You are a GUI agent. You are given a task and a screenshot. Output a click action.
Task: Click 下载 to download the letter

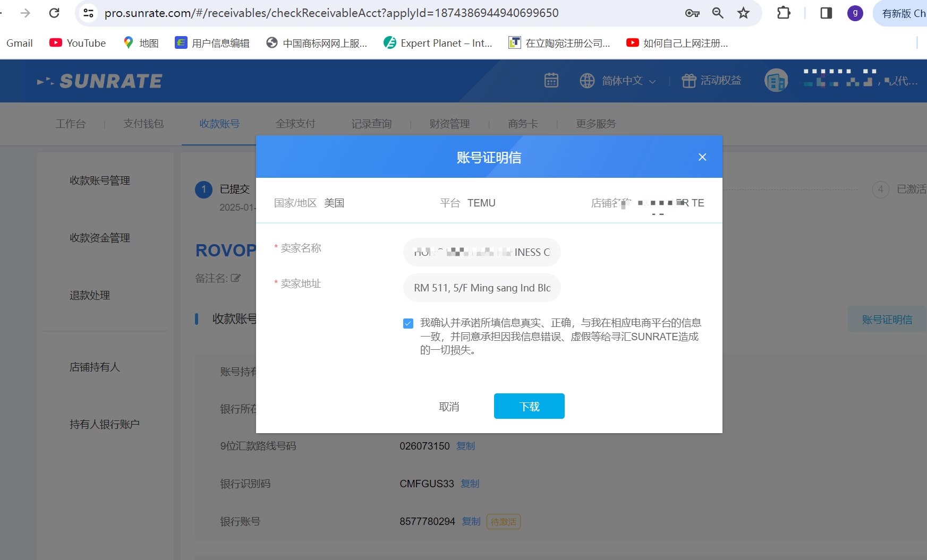click(x=529, y=406)
